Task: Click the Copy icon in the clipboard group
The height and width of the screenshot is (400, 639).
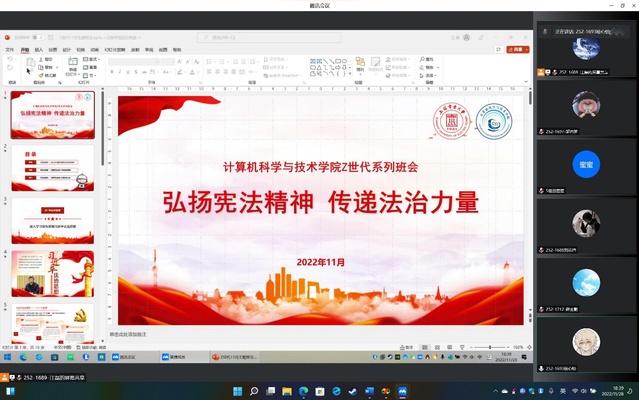Action: pyautogui.click(x=44, y=67)
